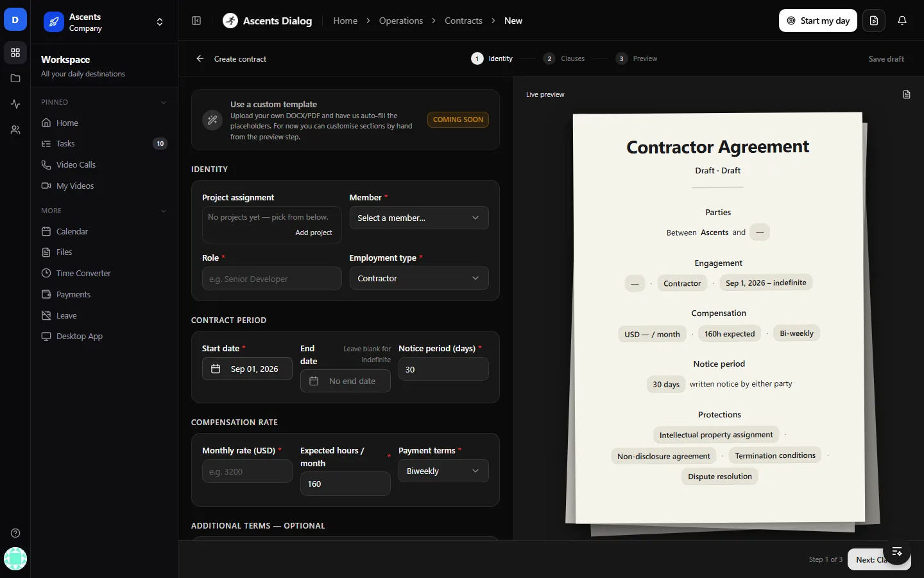Click the Ascents Dialog logo icon
924x578 pixels.
[230, 21]
